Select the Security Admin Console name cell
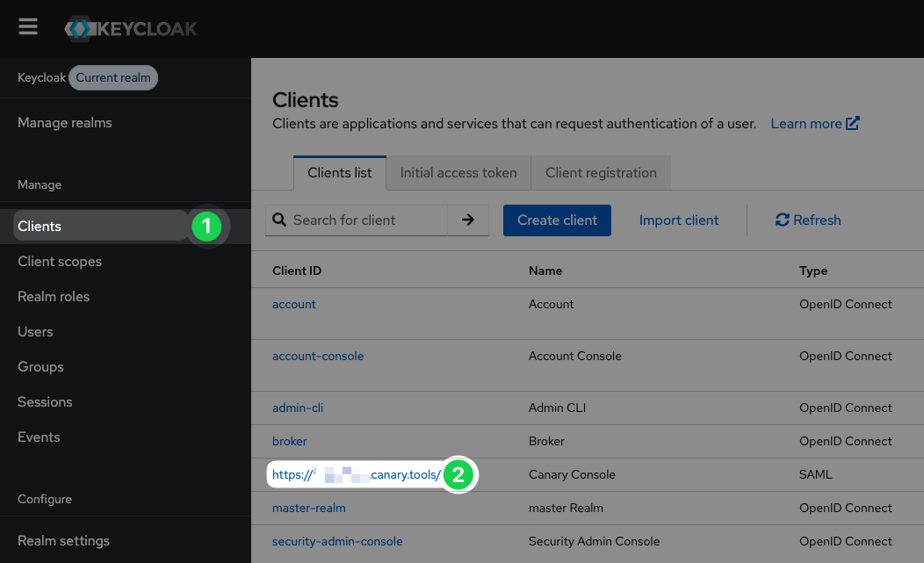The image size is (924, 563). [594, 541]
